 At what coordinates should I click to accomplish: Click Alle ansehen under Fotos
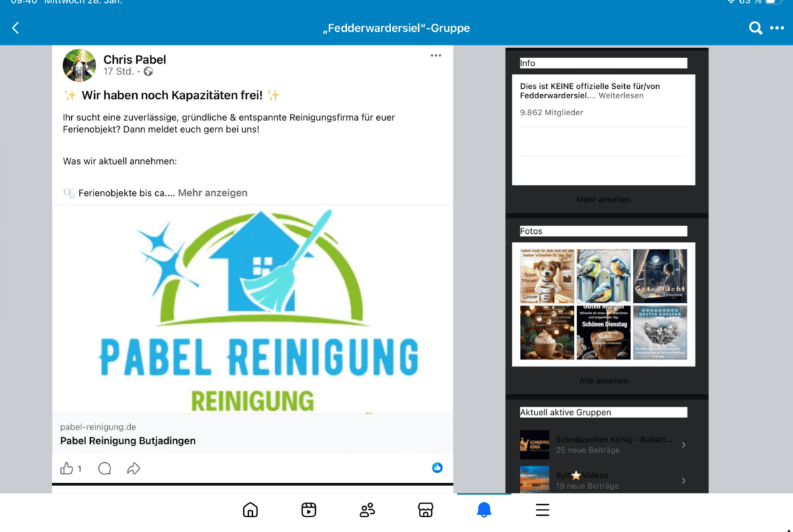point(603,380)
